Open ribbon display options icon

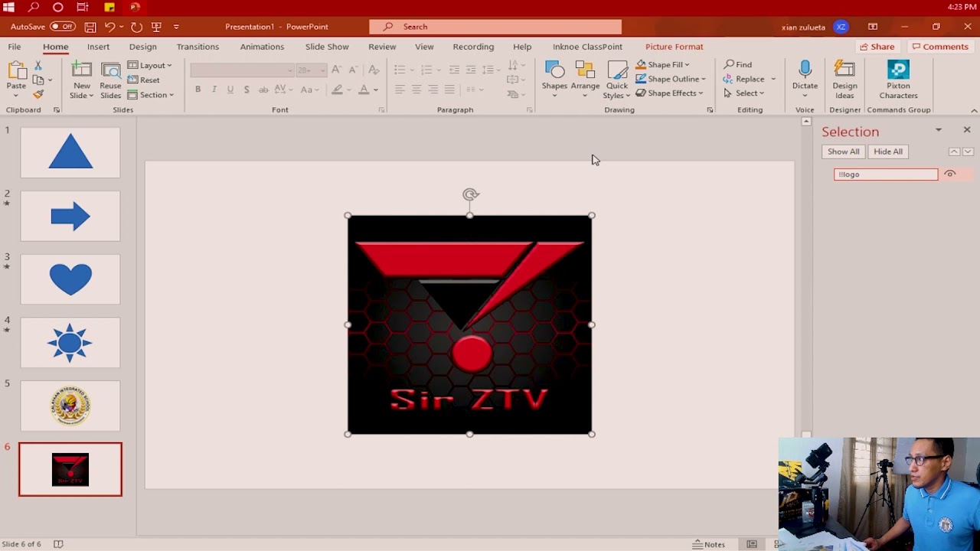click(x=873, y=27)
